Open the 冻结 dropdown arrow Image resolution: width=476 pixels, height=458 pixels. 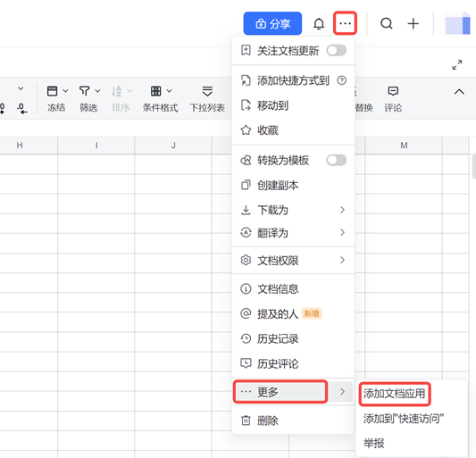pyautogui.click(x=65, y=91)
